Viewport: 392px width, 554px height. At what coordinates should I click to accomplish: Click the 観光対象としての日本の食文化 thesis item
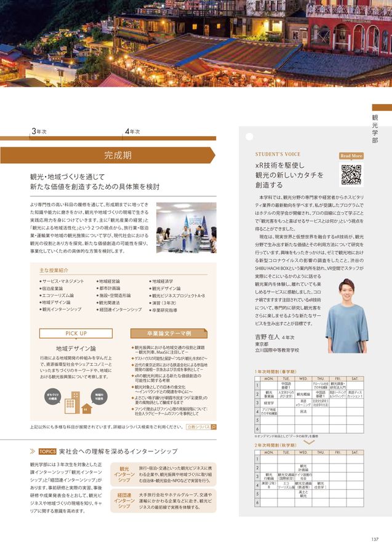[x=162, y=390]
